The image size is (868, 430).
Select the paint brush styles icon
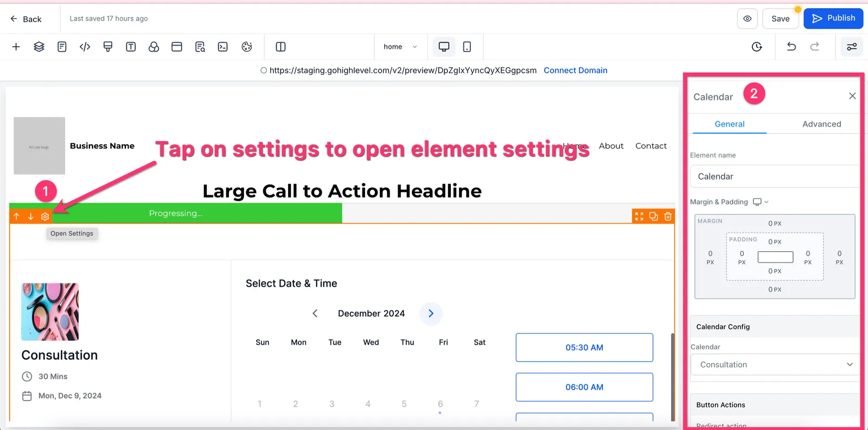point(108,47)
